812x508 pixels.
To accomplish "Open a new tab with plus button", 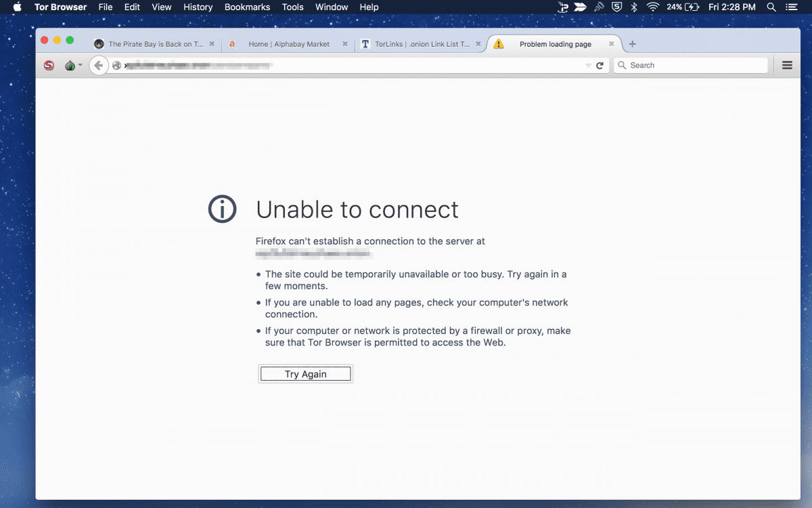I will click(633, 44).
